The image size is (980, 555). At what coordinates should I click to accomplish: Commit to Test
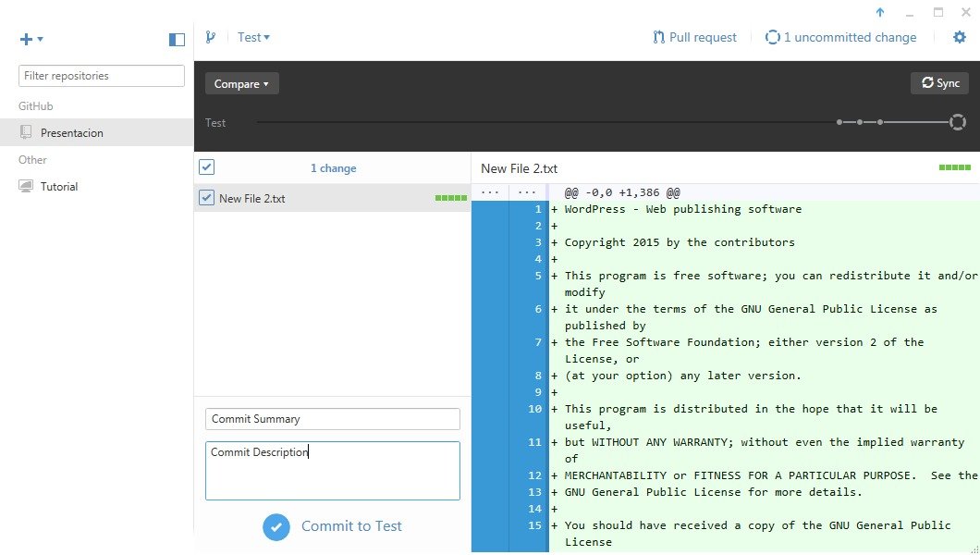[x=333, y=527]
